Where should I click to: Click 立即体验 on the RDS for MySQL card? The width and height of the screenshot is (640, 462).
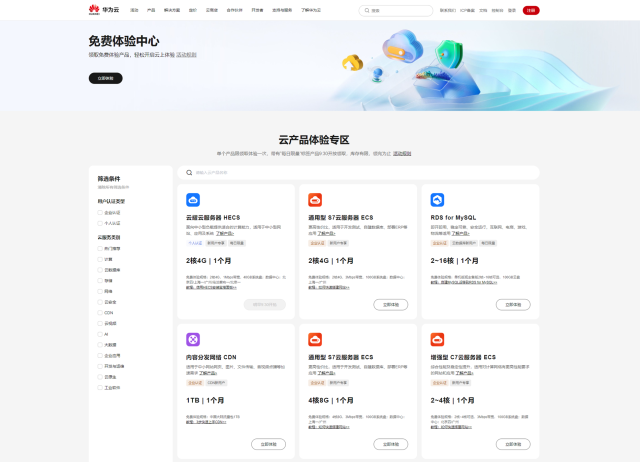[512, 304]
